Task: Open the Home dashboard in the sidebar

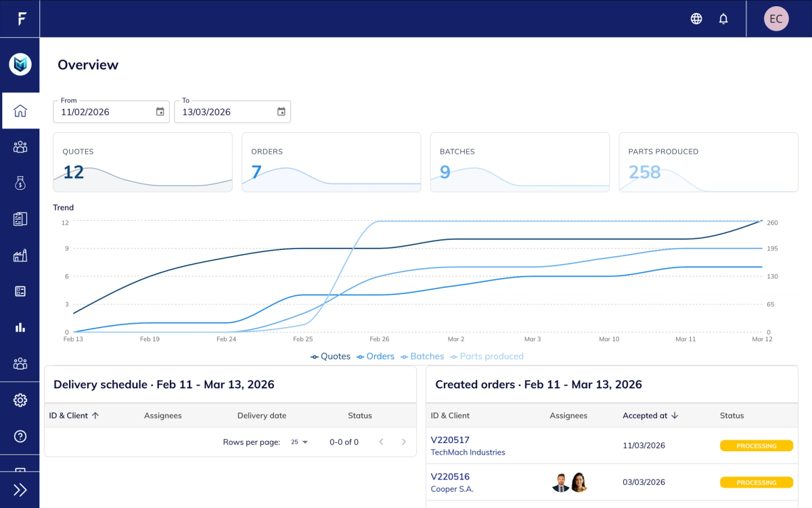Action: point(20,110)
